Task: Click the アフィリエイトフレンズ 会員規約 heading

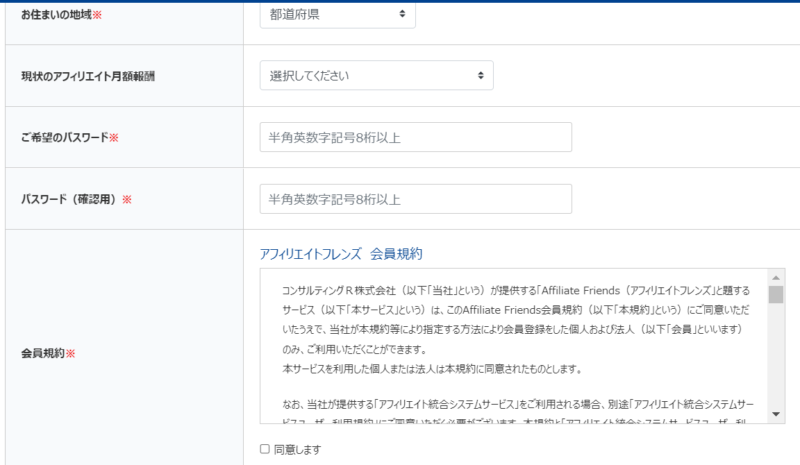Action: [x=340, y=253]
